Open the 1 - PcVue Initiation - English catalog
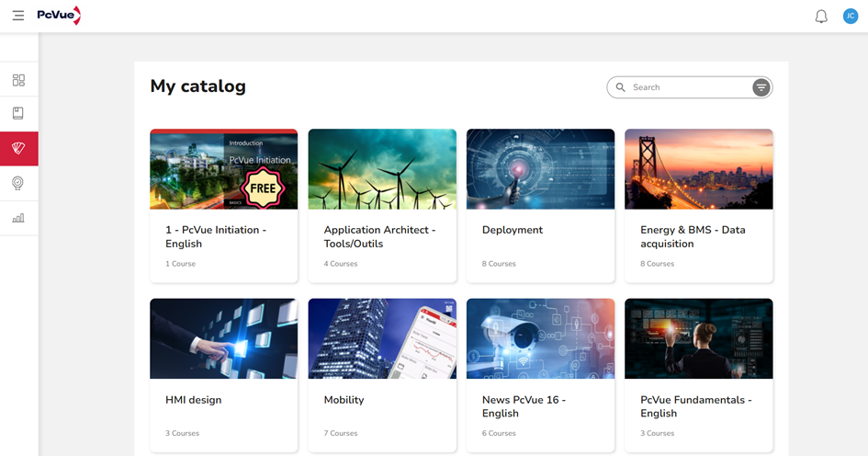The width and height of the screenshot is (868, 456). (223, 236)
